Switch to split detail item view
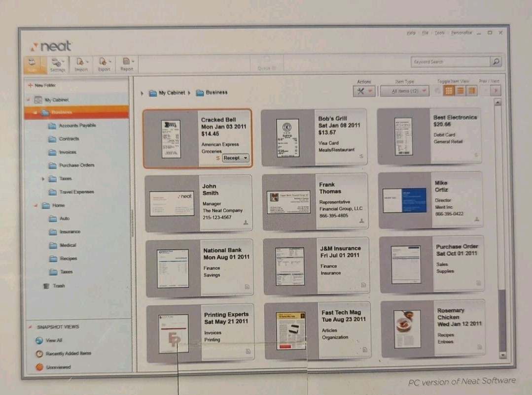 click(472, 91)
